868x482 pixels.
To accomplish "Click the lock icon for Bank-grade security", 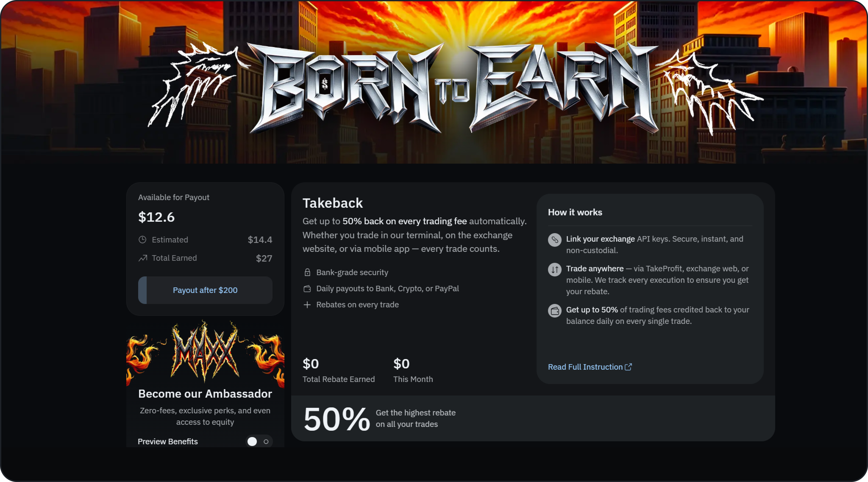I will coord(307,272).
